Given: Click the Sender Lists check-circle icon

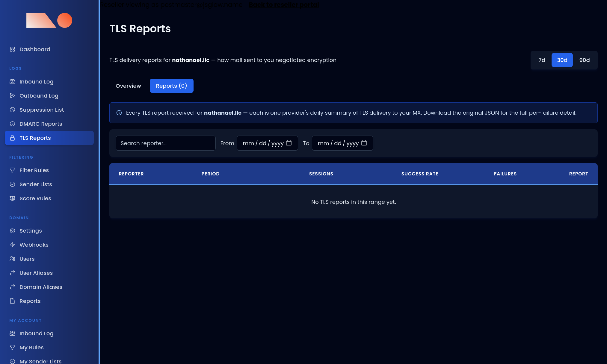Looking at the screenshot, I should 12,184.
